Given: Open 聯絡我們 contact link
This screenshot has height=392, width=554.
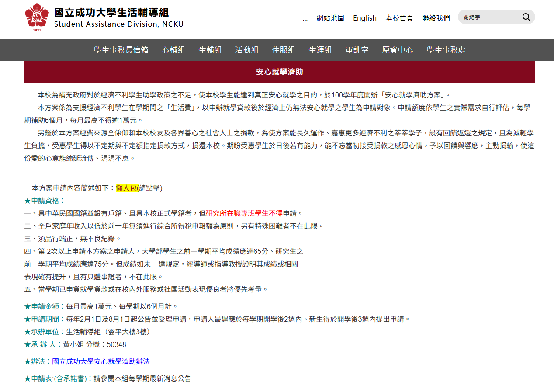Looking at the screenshot, I should pos(436,18).
